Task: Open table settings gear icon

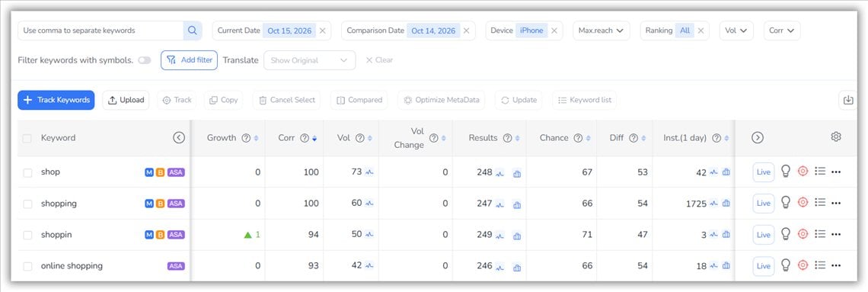Action: click(836, 137)
